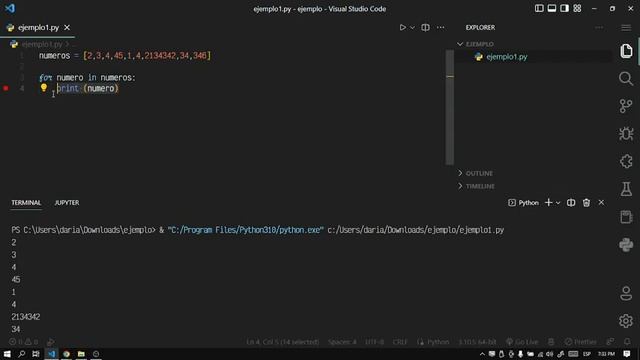Switch to the TERMINAL tab

point(26,202)
